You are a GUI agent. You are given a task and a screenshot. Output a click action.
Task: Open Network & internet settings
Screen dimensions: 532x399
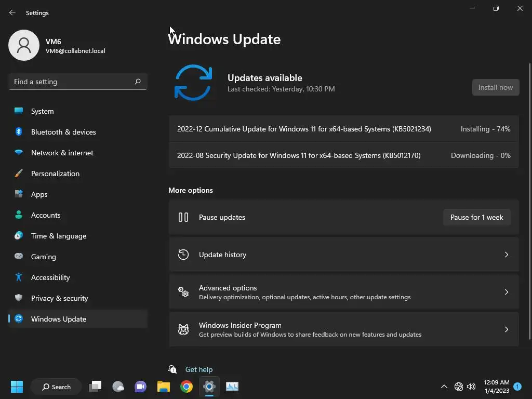pyautogui.click(x=78, y=152)
